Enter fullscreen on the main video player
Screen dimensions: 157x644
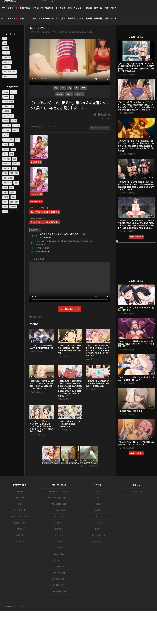pyautogui.click(x=102, y=79)
